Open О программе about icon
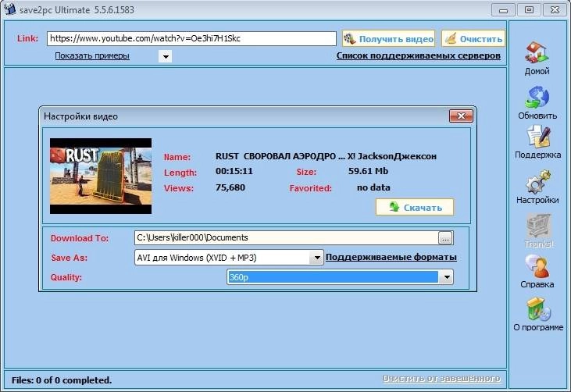Image resolution: width=571 pixels, height=392 pixels. (538, 309)
